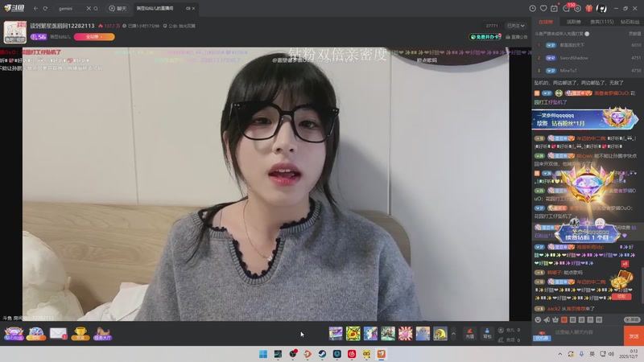644x362 pixels.
Task: Click the level 56 badge
Action: tap(39, 37)
